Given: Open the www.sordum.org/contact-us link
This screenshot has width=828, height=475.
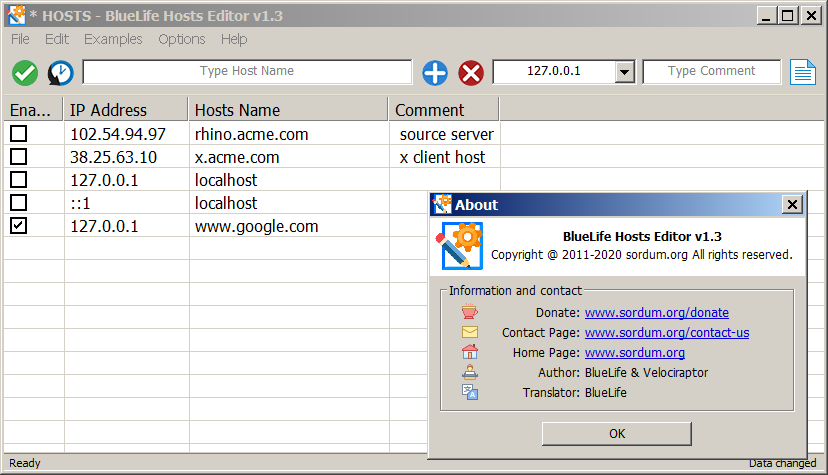Looking at the screenshot, I should pyautogui.click(x=667, y=332).
